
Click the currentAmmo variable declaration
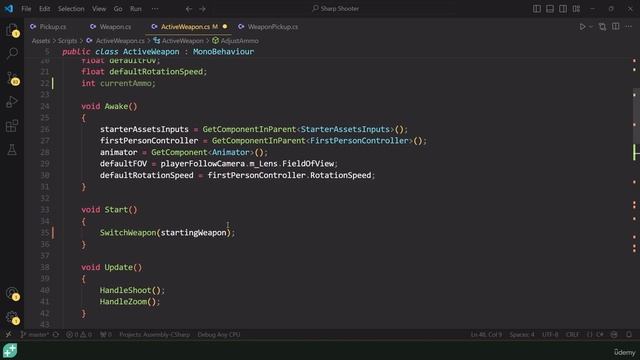point(125,83)
